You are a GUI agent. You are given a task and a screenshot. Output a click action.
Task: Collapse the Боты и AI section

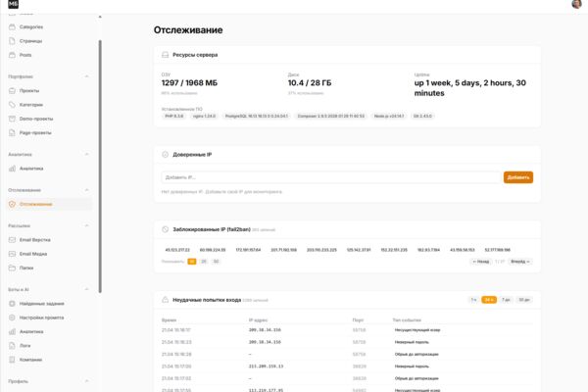(86, 290)
